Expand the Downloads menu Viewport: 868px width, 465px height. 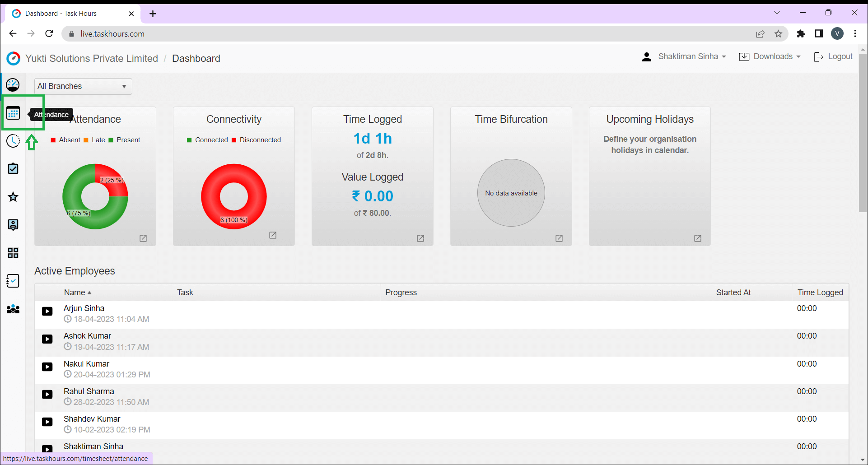point(770,56)
